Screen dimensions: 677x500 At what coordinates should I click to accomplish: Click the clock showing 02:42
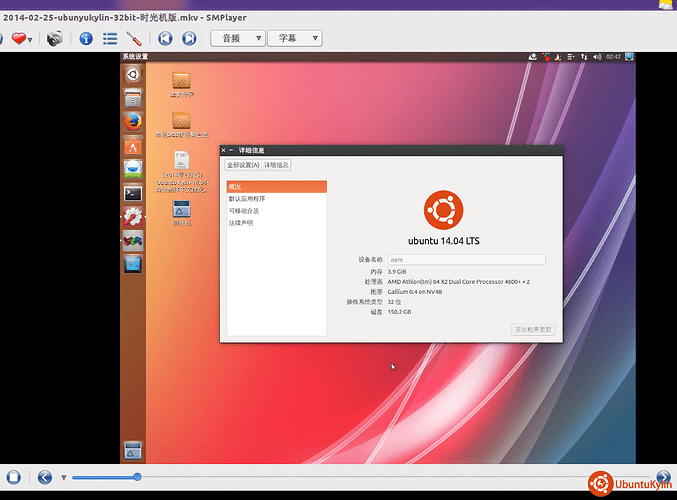613,57
